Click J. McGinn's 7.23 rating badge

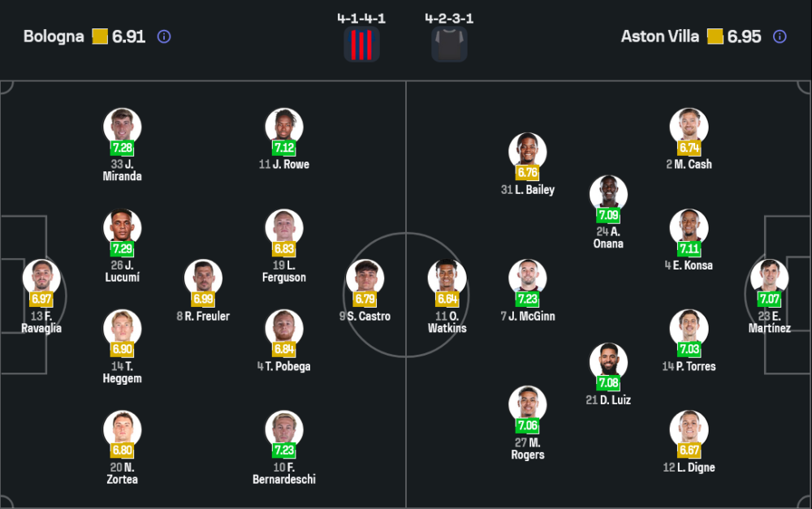coord(528,300)
